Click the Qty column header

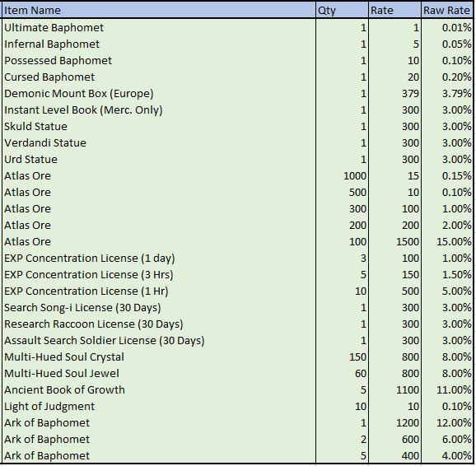click(342, 11)
